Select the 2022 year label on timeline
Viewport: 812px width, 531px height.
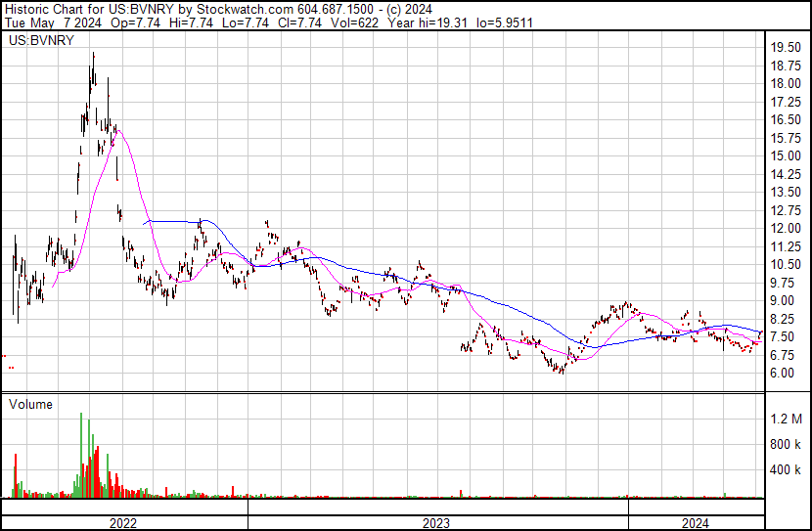[123, 523]
